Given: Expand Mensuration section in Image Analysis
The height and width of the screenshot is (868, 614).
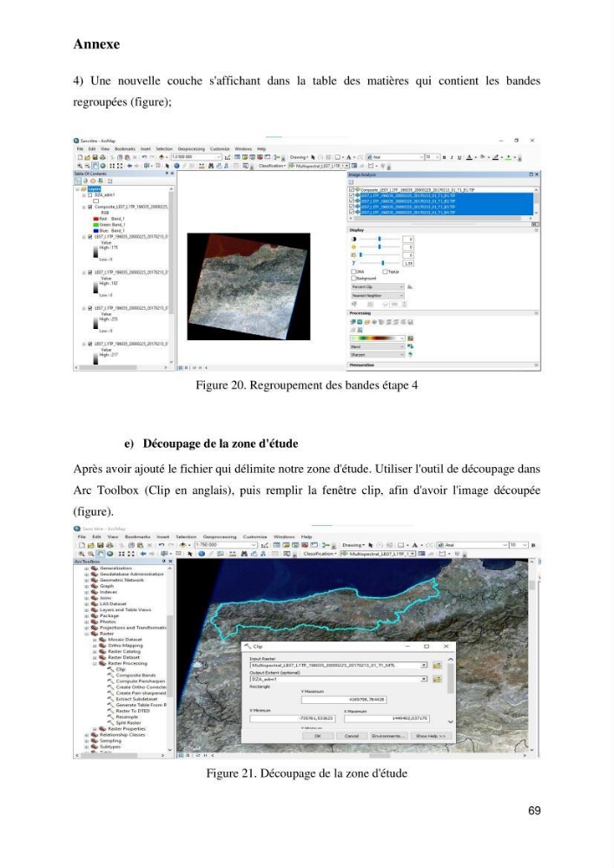Looking at the screenshot, I should click(536, 365).
